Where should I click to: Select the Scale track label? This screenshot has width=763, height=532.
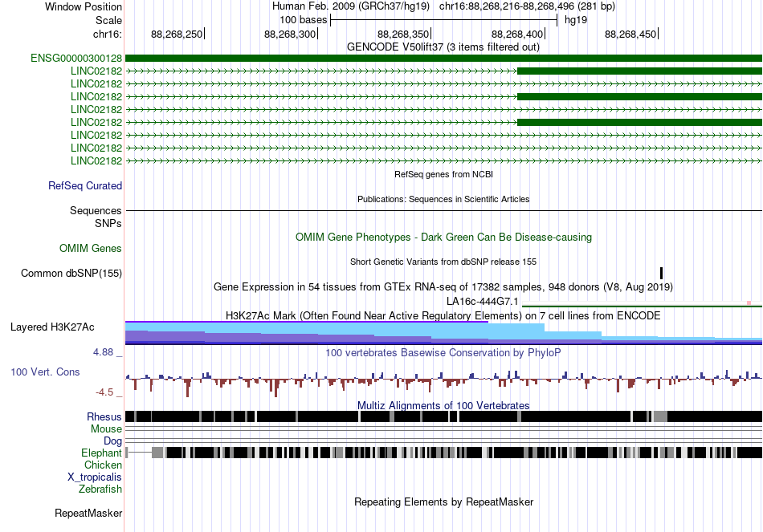pyautogui.click(x=108, y=20)
